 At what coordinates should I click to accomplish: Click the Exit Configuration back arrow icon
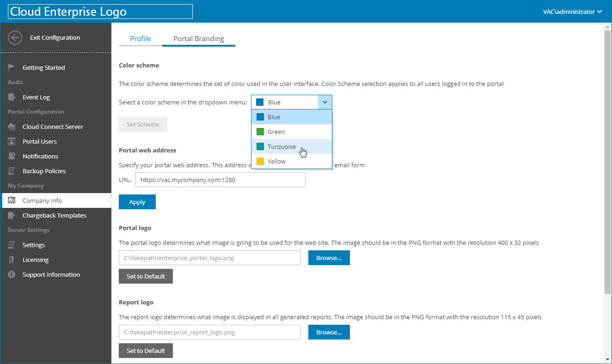[15, 38]
